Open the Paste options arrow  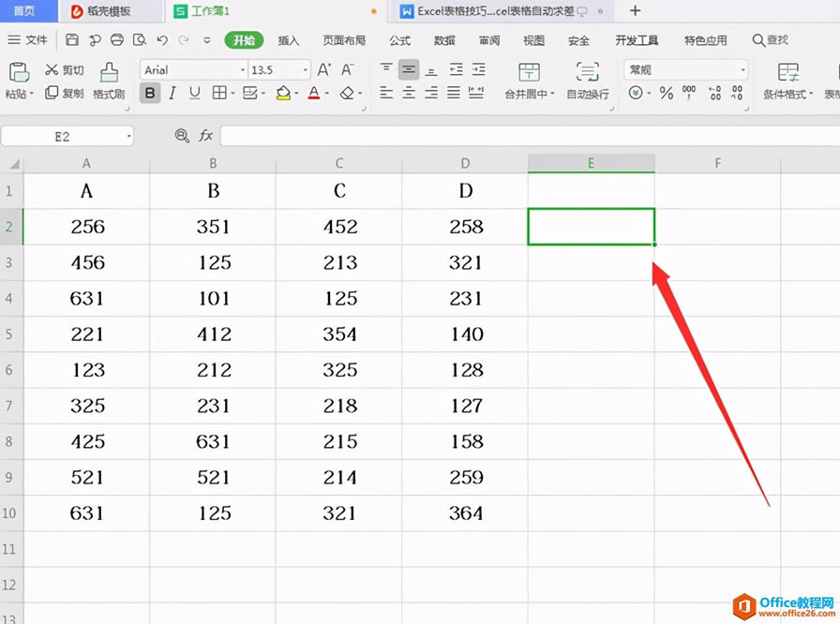(32, 95)
